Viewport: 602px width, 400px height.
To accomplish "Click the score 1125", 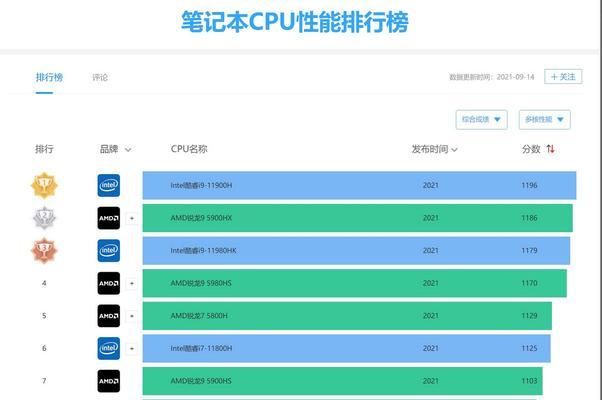I will [529, 348].
